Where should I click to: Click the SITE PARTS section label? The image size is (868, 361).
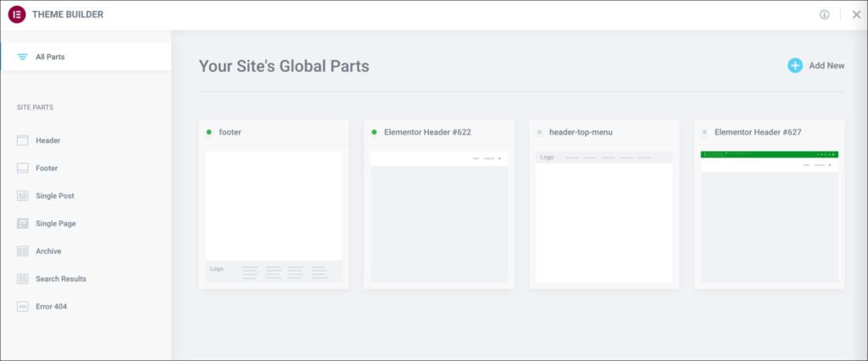pos(35,108)
